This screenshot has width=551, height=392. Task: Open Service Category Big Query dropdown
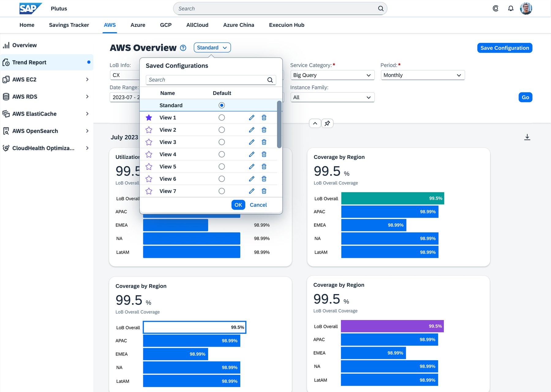332,75
